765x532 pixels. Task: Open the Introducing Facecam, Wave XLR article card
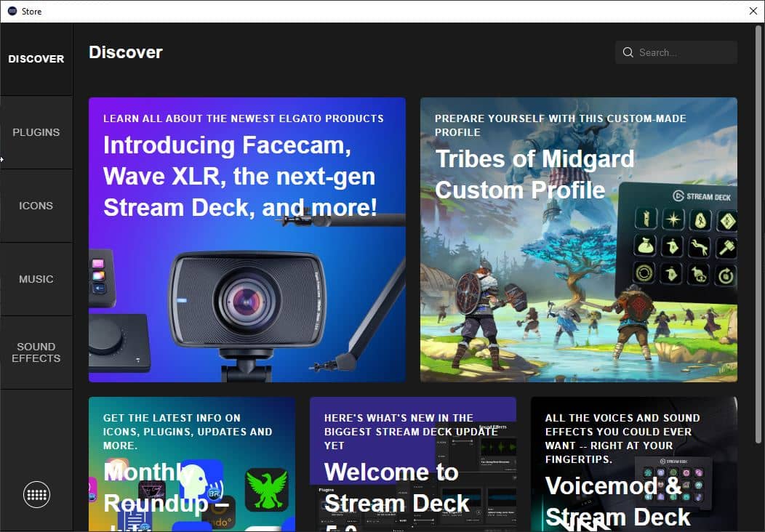click(x=247, y=239)
